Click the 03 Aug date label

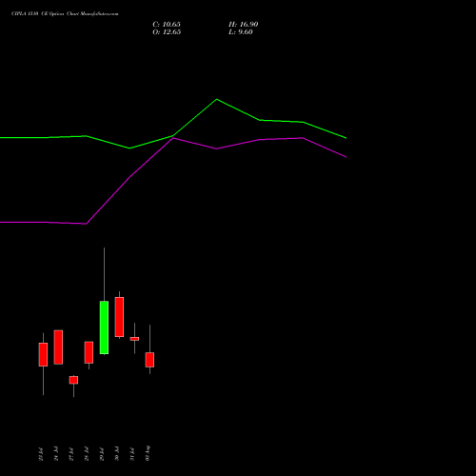pyautogui.click(x=148, y=453)
